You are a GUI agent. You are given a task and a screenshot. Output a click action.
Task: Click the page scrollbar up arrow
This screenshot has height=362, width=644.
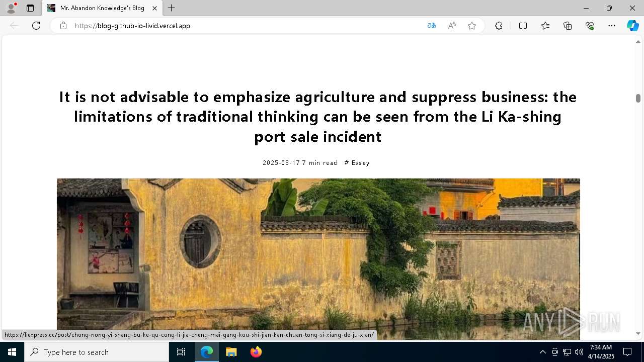click(x=638, y=42)
